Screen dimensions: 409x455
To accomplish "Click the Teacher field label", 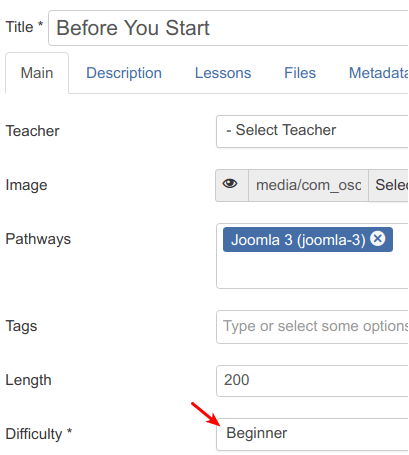I will coord(32,131).
